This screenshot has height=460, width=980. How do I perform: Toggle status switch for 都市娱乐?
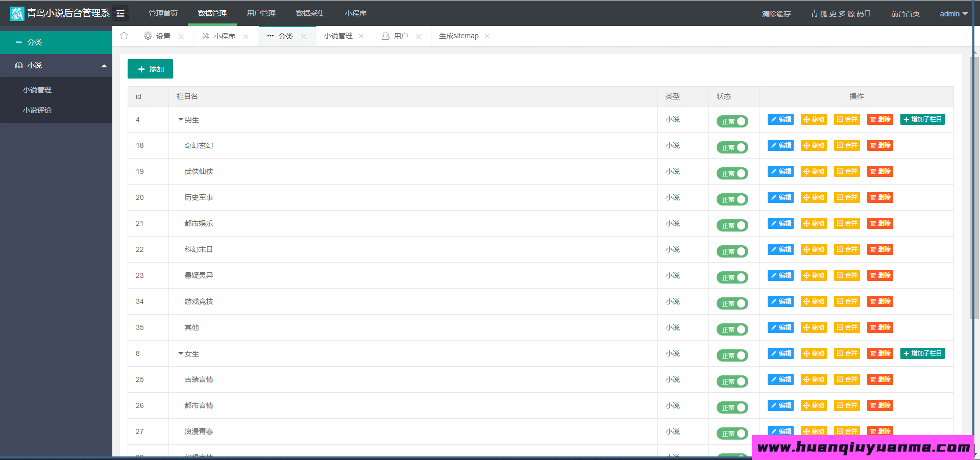tap(732, 225)
